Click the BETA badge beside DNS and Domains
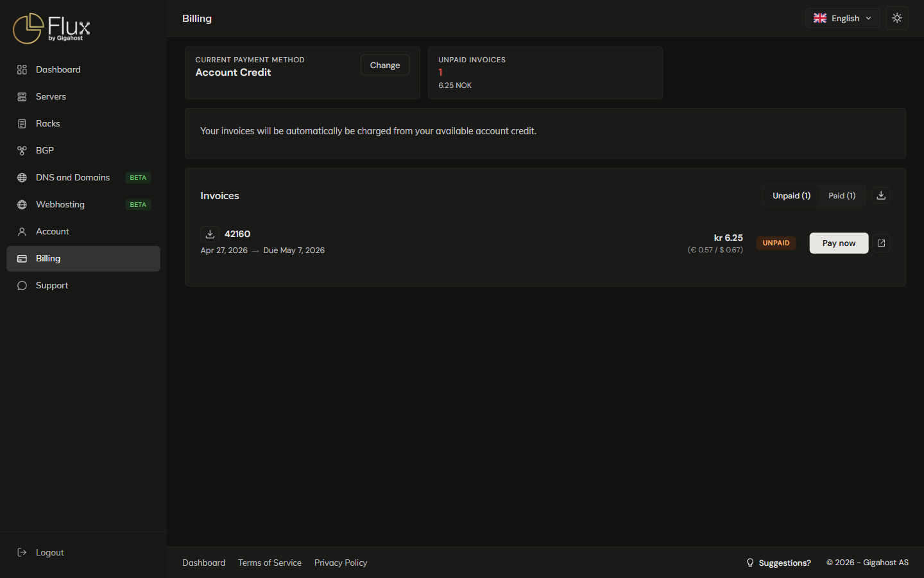This screenshot has width=924, height=578. tap(138, 177)
